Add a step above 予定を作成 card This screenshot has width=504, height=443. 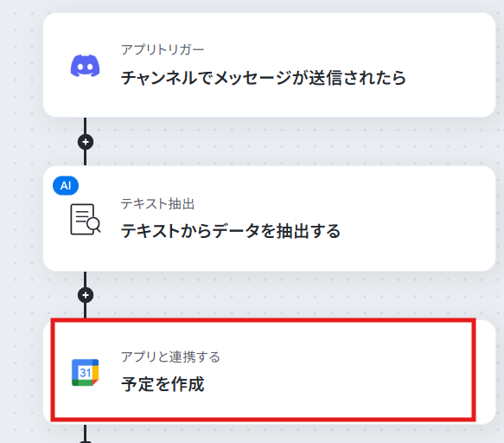click(86, 295)
